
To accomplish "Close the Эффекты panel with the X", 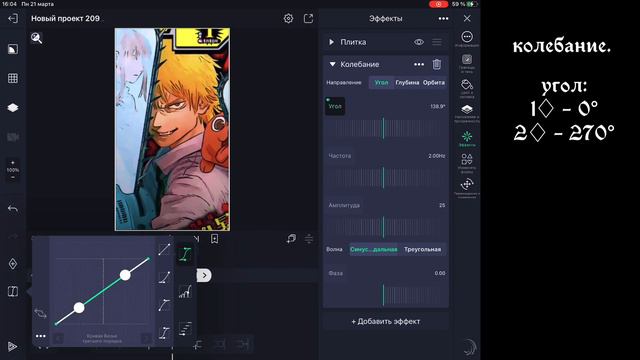I will coord(467,18).
